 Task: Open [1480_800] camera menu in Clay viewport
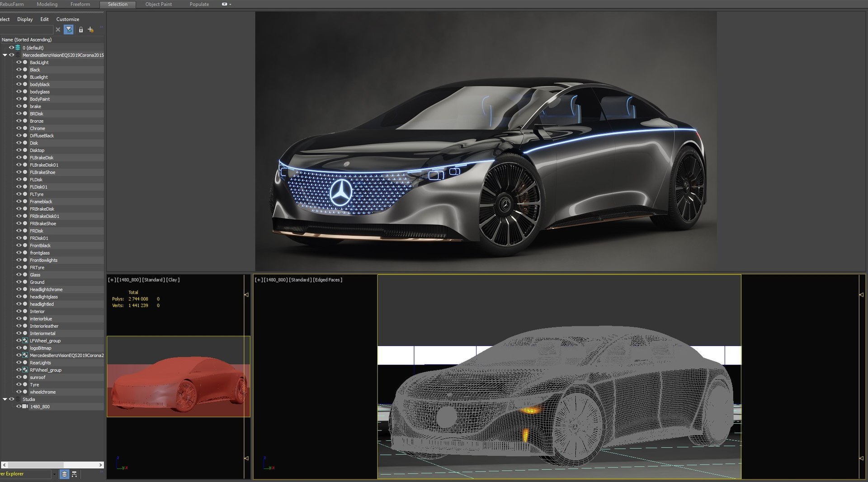(128, 280)
